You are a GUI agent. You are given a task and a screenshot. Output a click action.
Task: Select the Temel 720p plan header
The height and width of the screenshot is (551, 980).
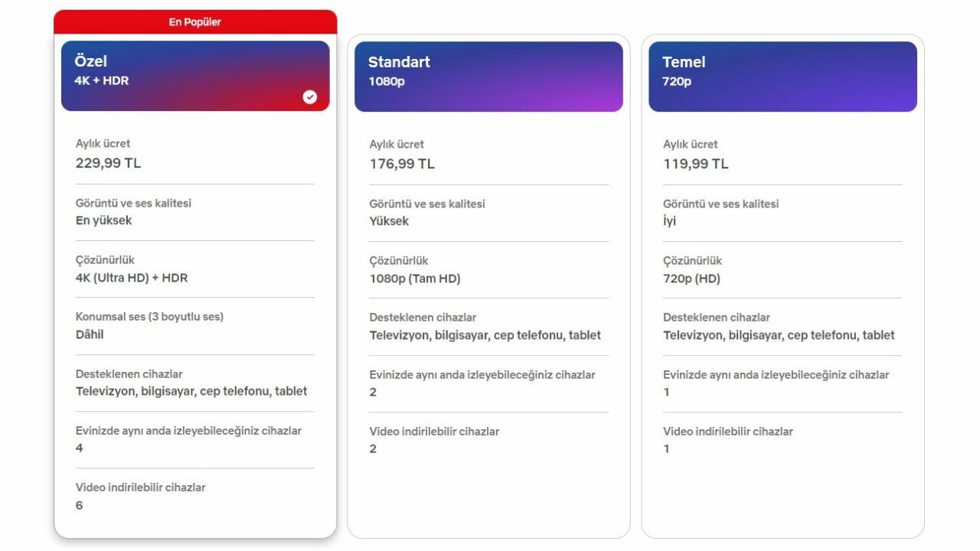(782, 75)
